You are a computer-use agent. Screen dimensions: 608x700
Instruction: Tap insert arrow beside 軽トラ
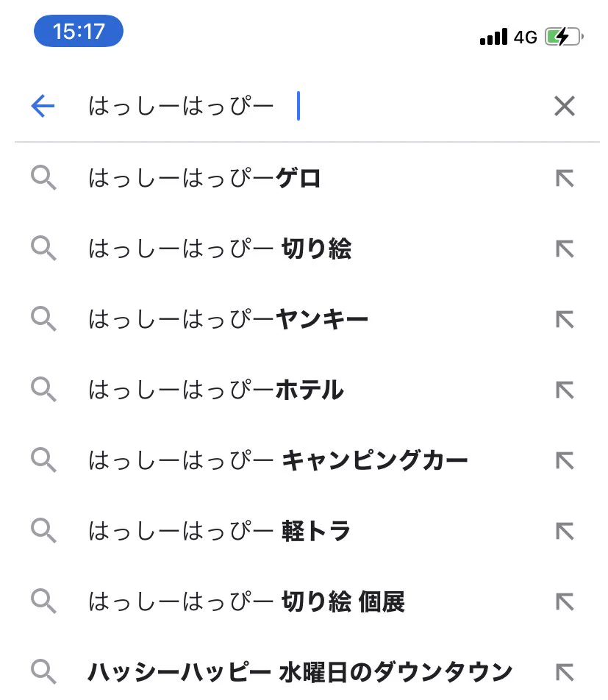click(x=565, y=531)
